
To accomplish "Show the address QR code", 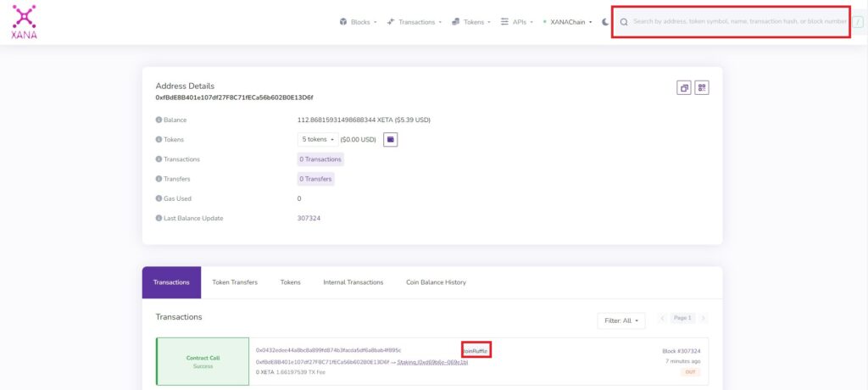I will coord(702,87).
